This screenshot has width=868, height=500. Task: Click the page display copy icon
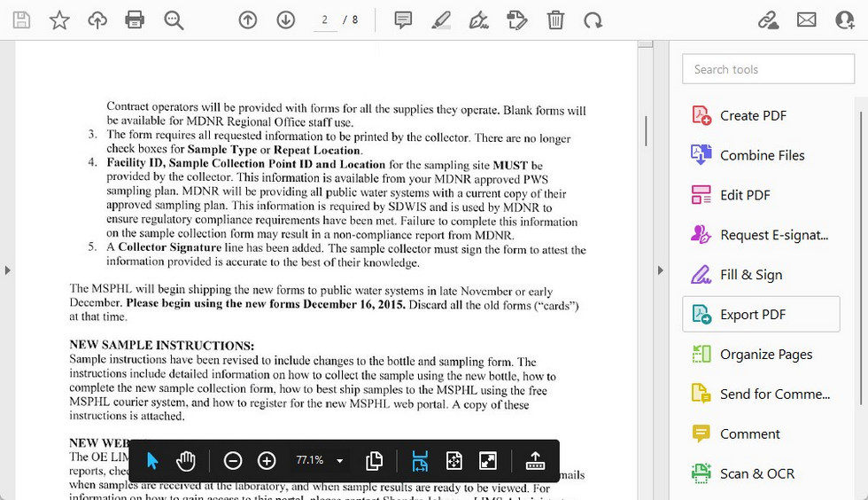tap(374, 461)
